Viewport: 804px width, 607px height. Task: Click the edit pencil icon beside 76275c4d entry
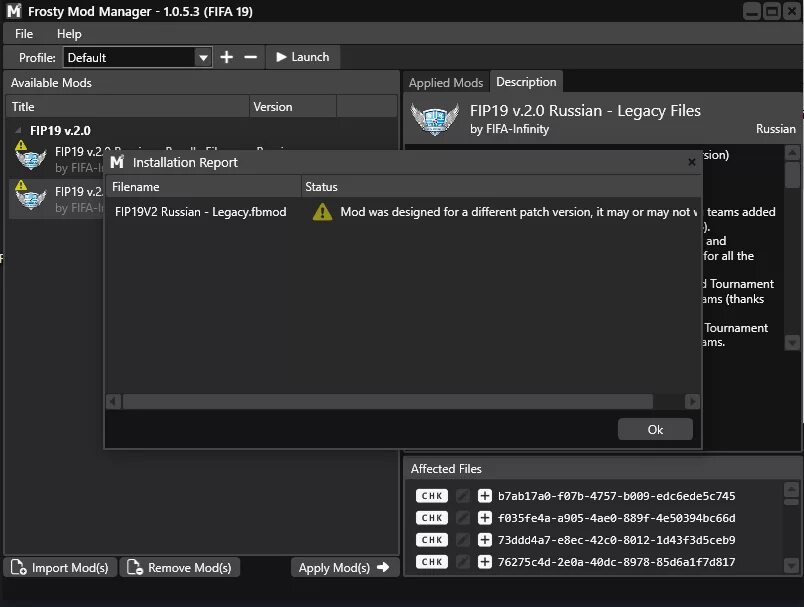pos(463,562)
